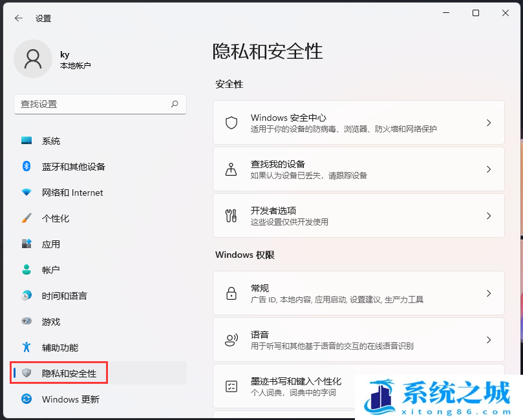
Task: Click the 个性化 paintbrush icon
Action: [27, 218]
